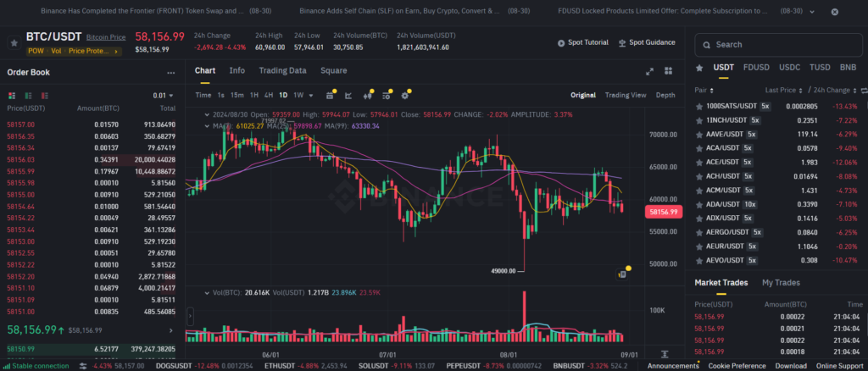Expand more time intervals dropdown after 1W

pyautogui.click(x=311, y=95)
